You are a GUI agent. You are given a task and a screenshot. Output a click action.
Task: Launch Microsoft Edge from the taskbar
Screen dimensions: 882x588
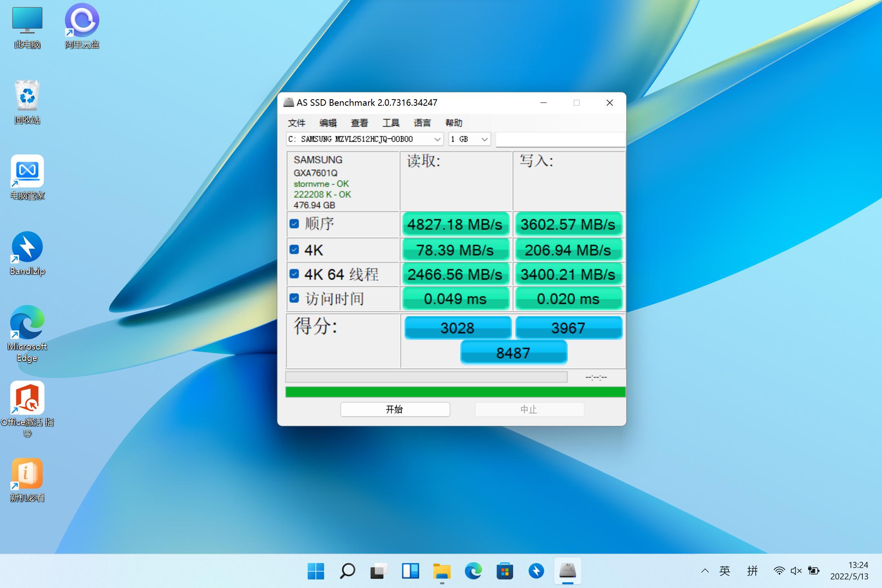473,571
